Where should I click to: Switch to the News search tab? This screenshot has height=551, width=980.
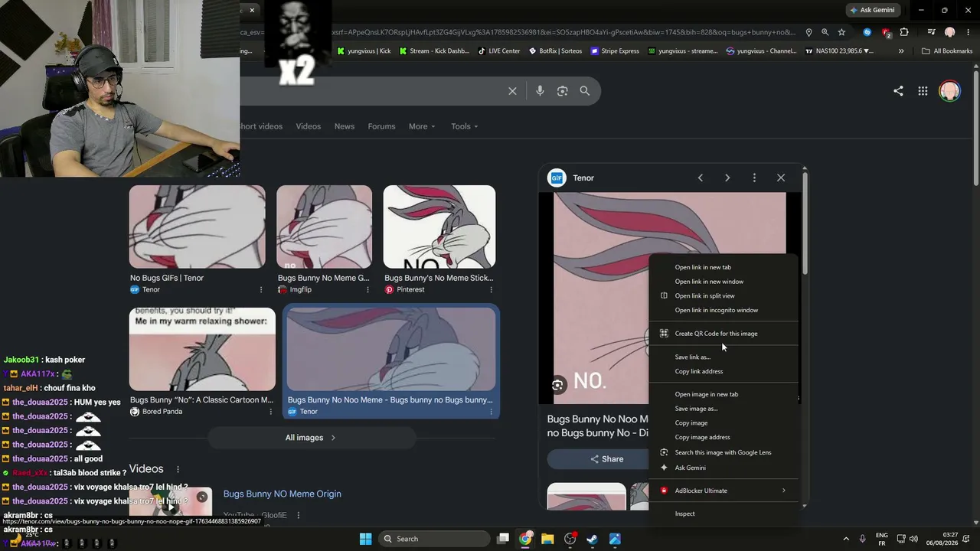[x=345, y=126]
